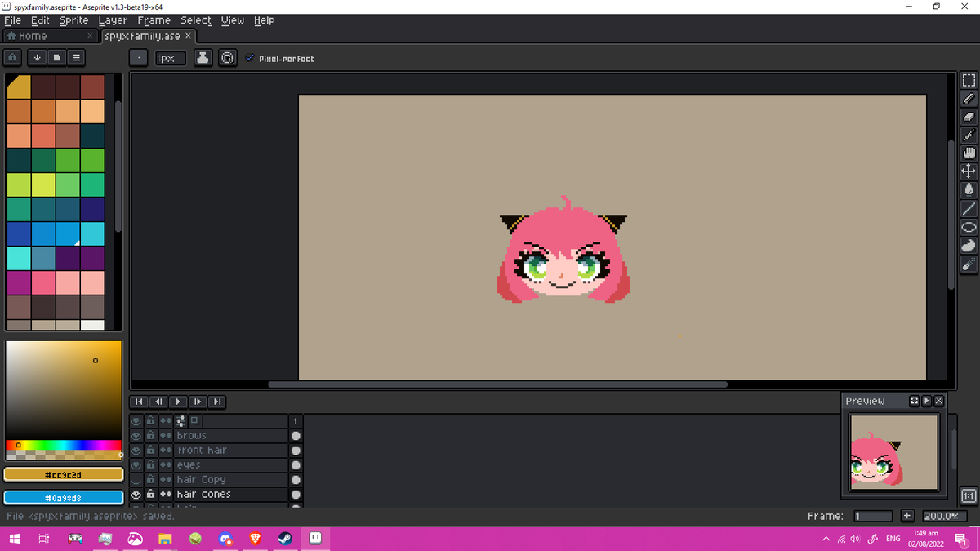Viewport: 980px width, 551px height.
Task: Open the View menu
Action: (x=233, y=20)
